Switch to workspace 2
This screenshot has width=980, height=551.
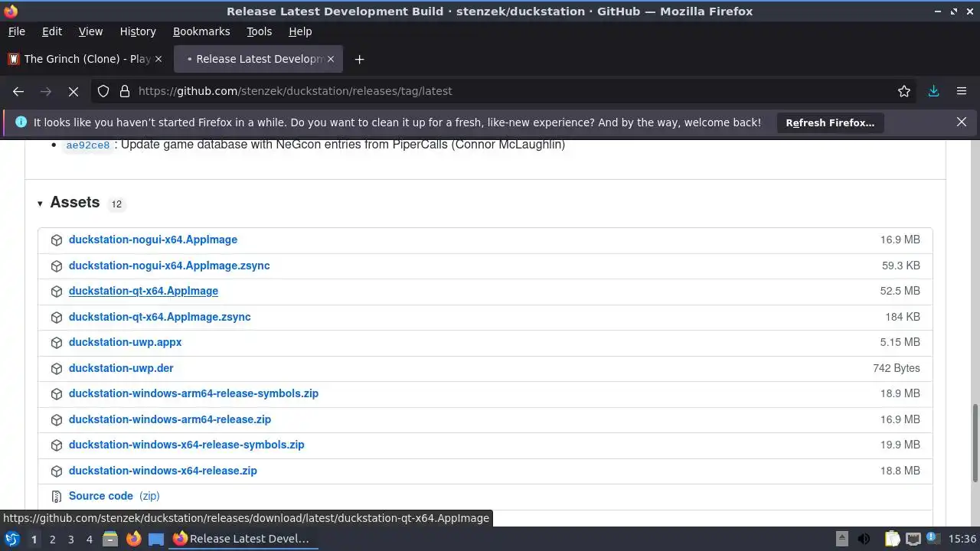click(x=52, y=540)
